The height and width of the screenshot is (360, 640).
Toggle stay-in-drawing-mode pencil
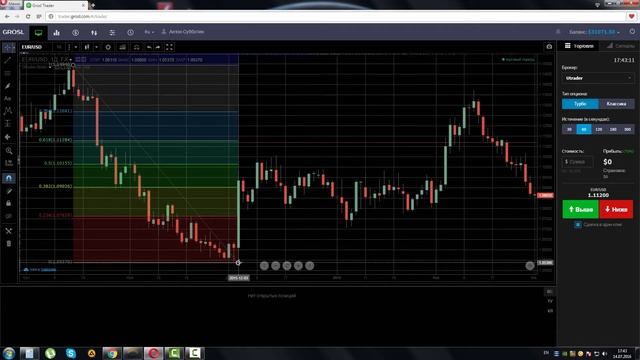pyautogui.click(x=9, y=191)
